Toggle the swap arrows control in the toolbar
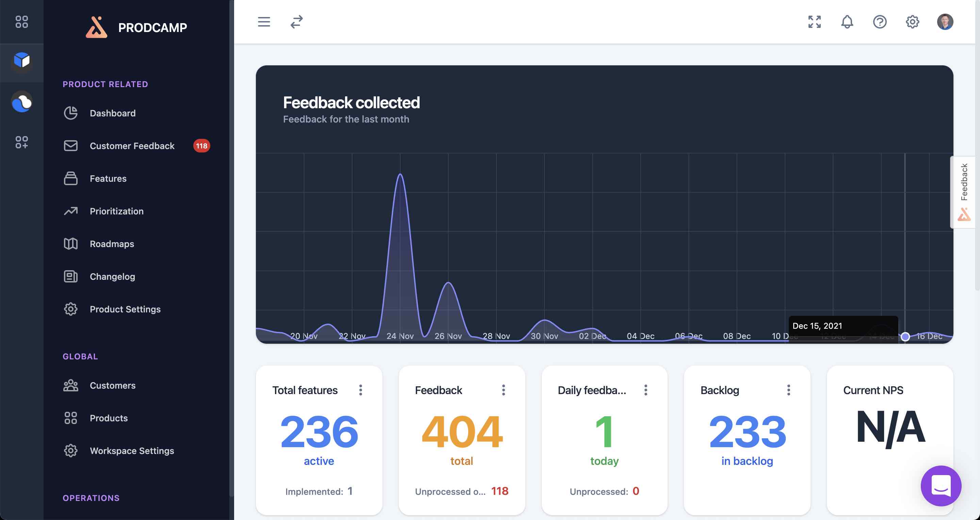This screenshot has height=520, width=980. [296, 22]
